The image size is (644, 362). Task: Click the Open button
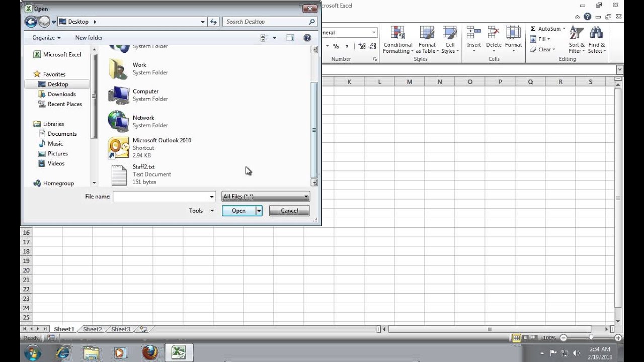(239, 211)
